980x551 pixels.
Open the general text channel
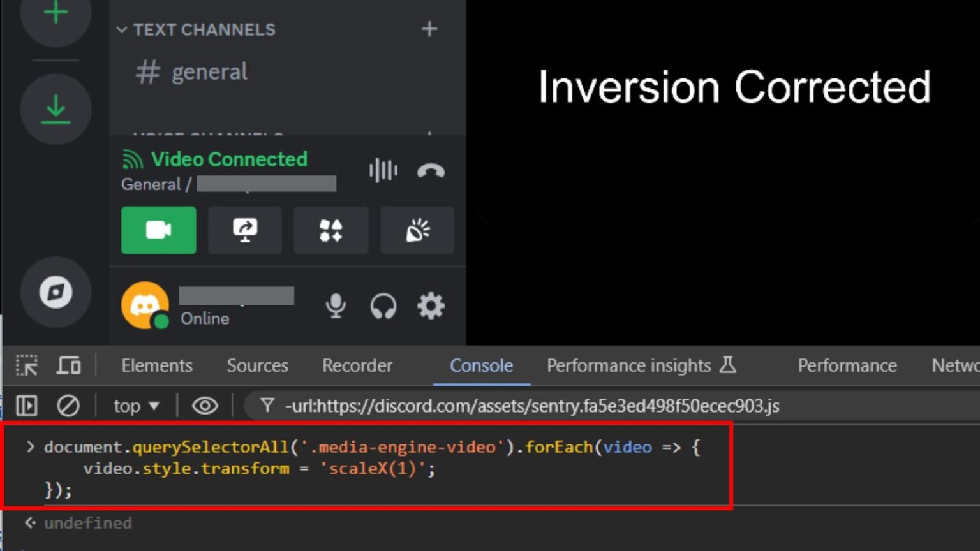(x=209, y=71)
